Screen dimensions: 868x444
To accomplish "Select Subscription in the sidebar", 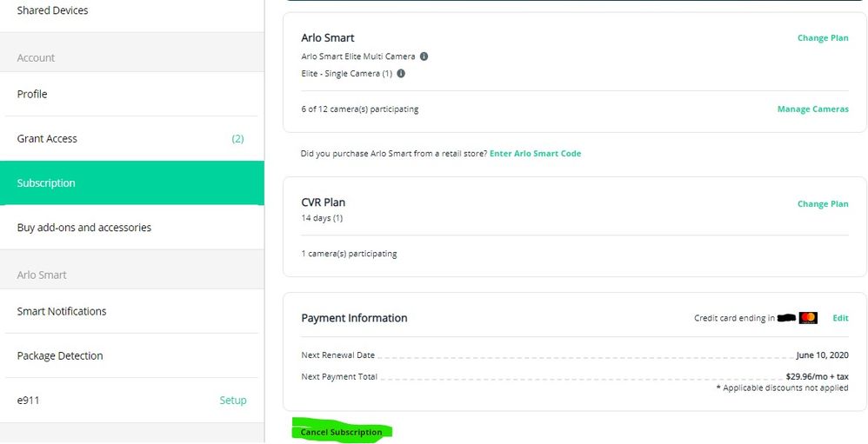I will coord(131,183).
